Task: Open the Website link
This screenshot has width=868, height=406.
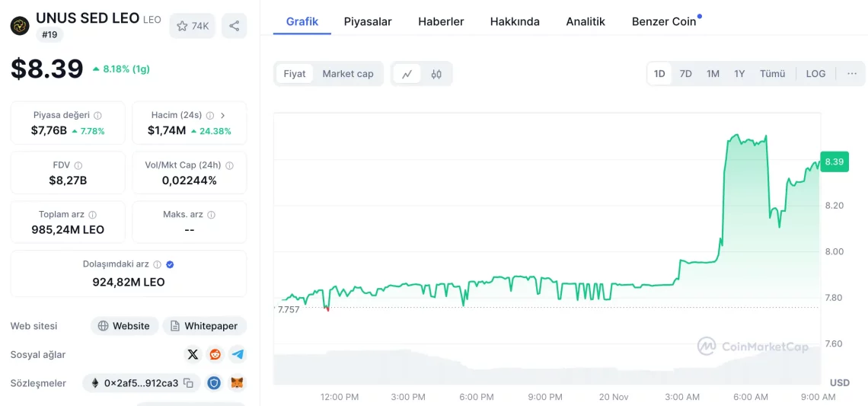Action: [x=125, y=326]
